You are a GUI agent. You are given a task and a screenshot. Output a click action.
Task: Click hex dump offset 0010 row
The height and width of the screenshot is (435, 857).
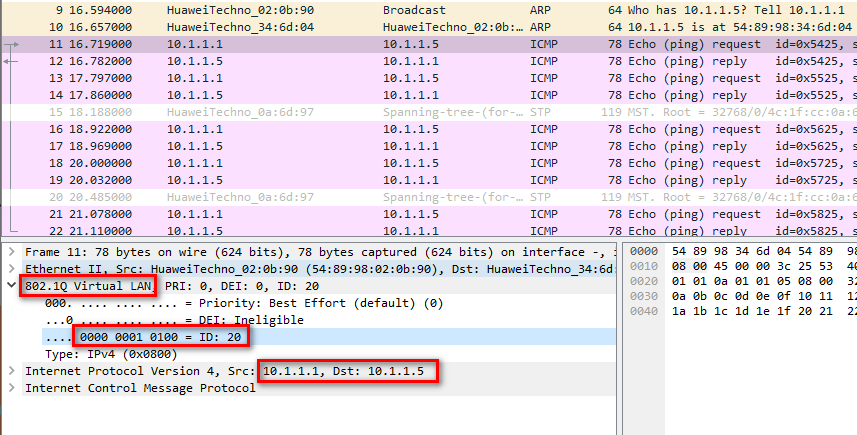(743, 266)
